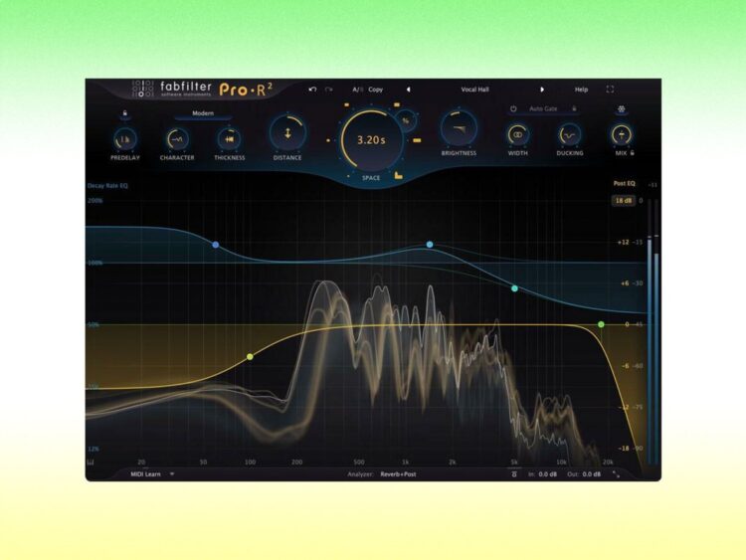The height and width of the screenshot is (560, 746).
Task: Toggle full screen mode icon
Action: tap(610, 89)
